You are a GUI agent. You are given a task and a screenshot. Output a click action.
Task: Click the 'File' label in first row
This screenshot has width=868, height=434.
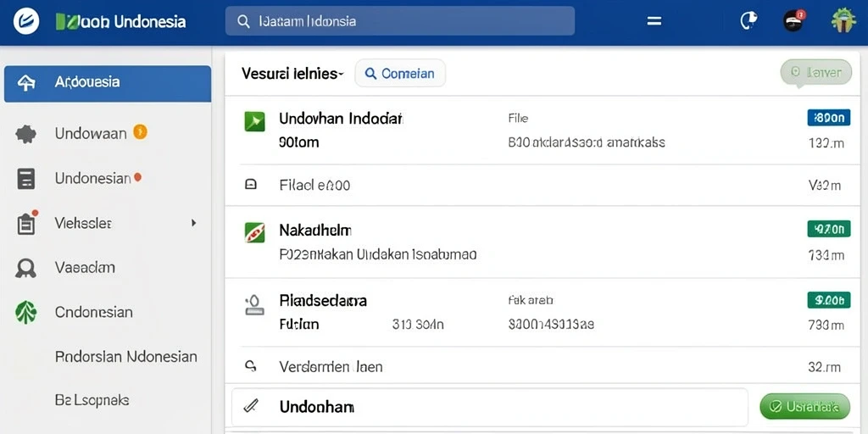click(518, 118)
